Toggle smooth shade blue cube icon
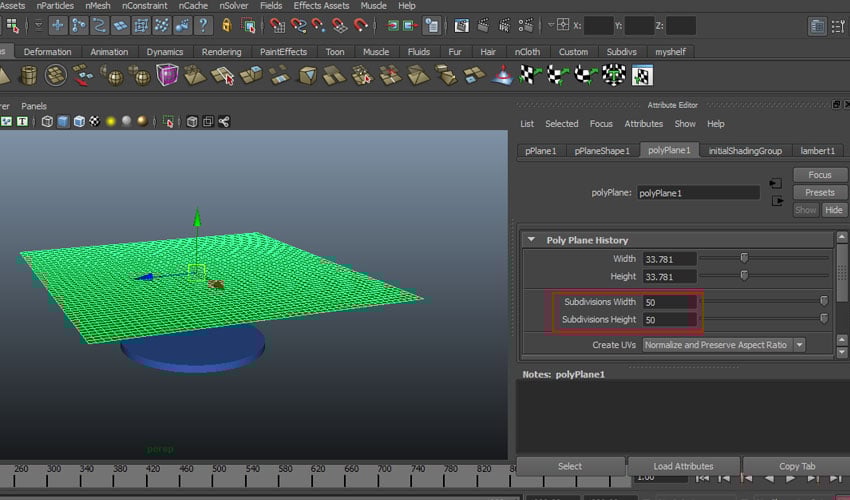Screen dimensions: 850x500 (x=62, y=122)
